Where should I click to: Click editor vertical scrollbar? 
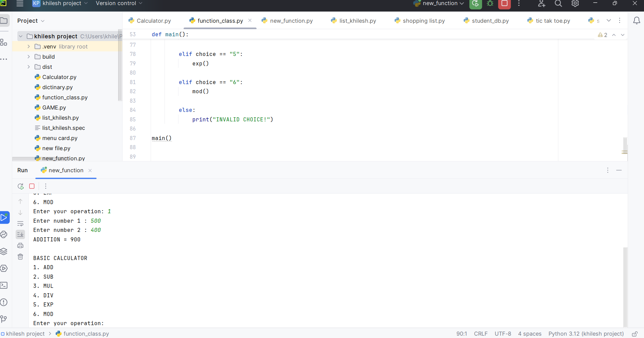625,146
